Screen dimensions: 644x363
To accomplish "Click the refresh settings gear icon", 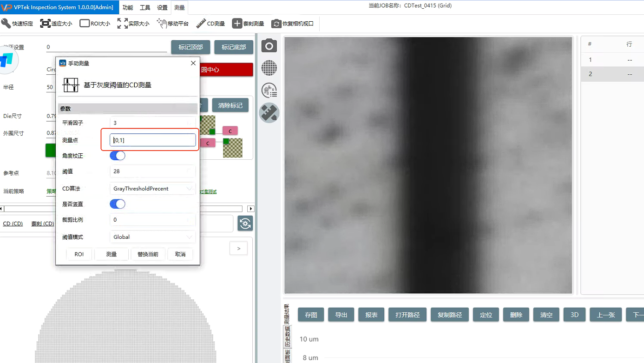I will click(x=245, y=224).
